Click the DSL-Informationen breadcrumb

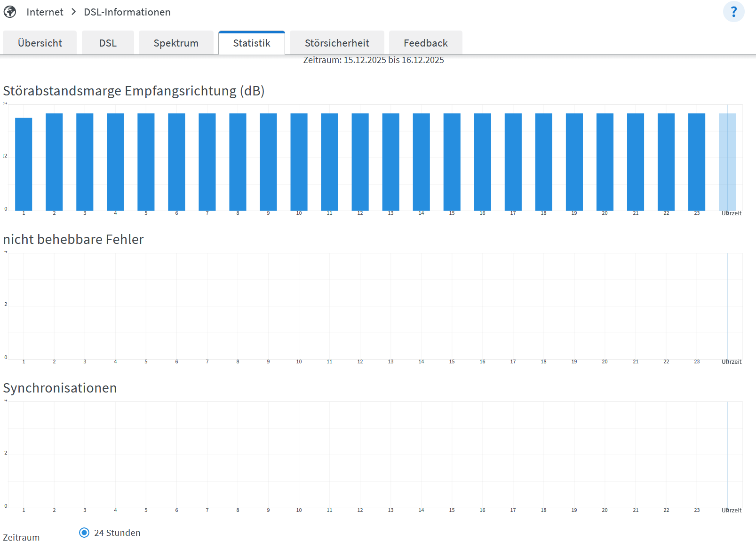point(127,12)
